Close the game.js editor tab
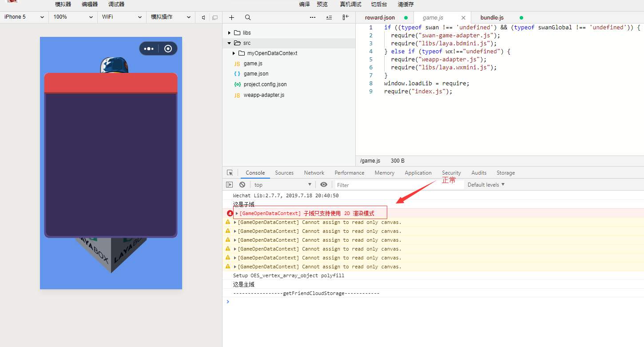Screen dimensions: 644x347 463,18
